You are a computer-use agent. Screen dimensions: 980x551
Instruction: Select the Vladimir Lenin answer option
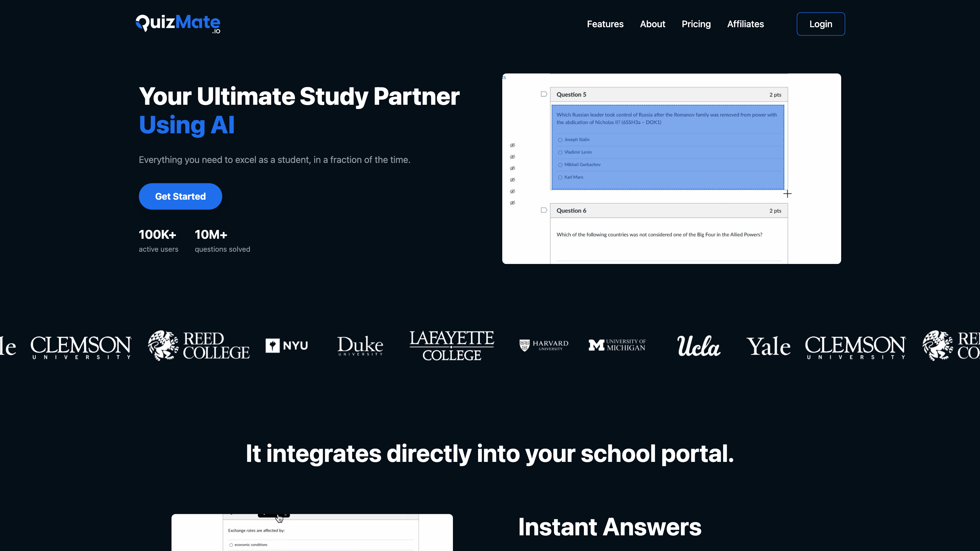[x=560, y=152]
